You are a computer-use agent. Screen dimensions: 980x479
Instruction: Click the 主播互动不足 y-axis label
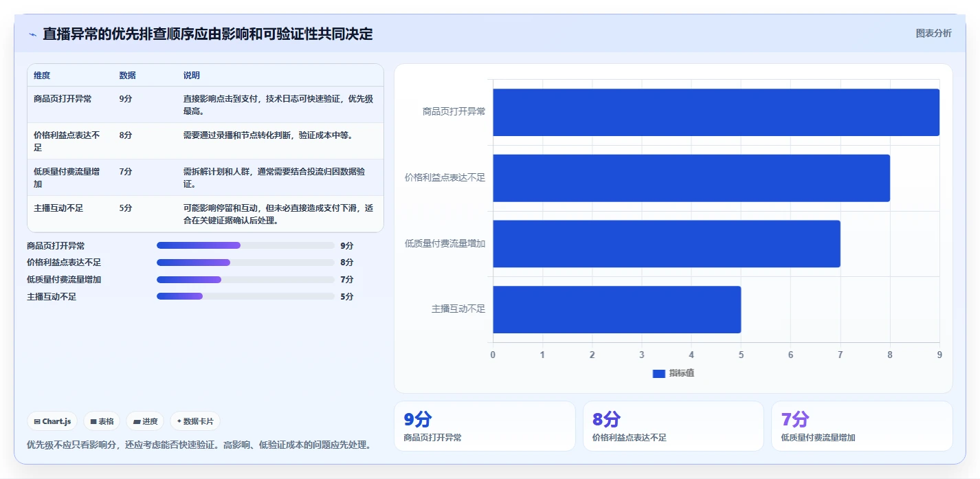(458, 309)
